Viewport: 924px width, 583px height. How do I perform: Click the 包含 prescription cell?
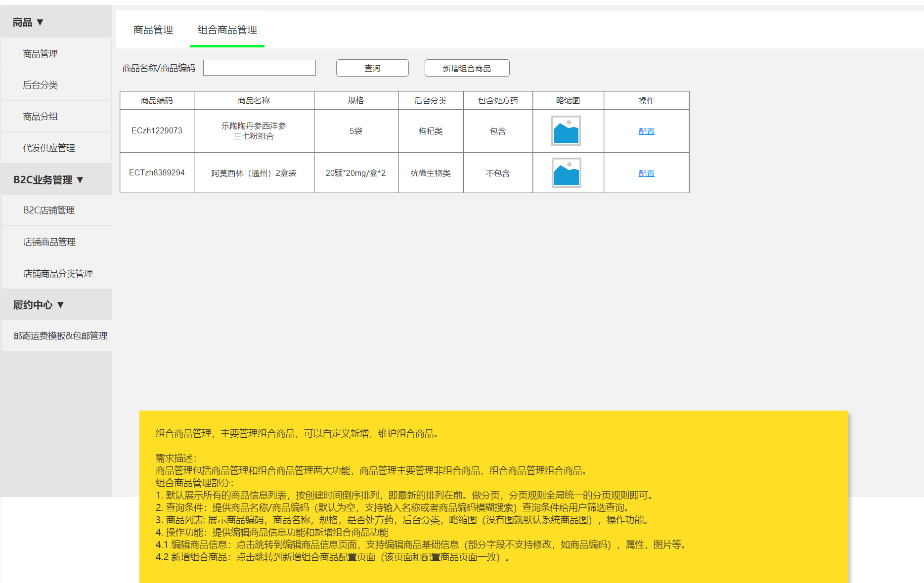click(x=498, y=131)
